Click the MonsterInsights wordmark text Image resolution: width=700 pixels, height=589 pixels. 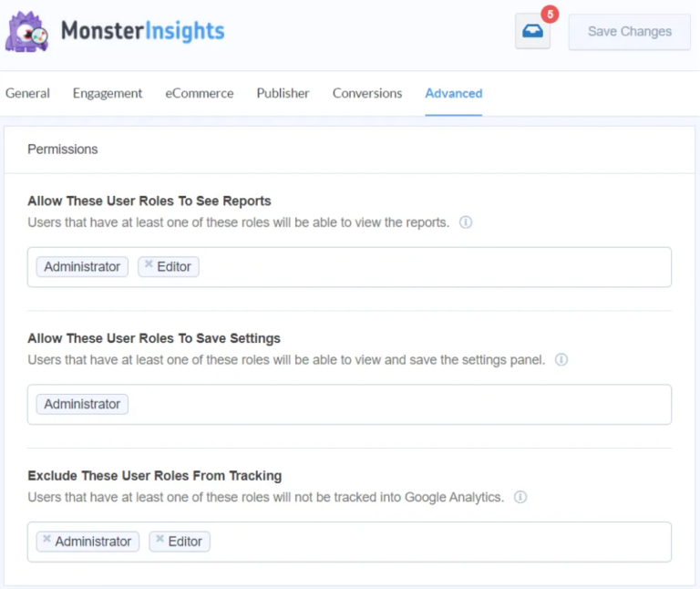coord(142,31)
